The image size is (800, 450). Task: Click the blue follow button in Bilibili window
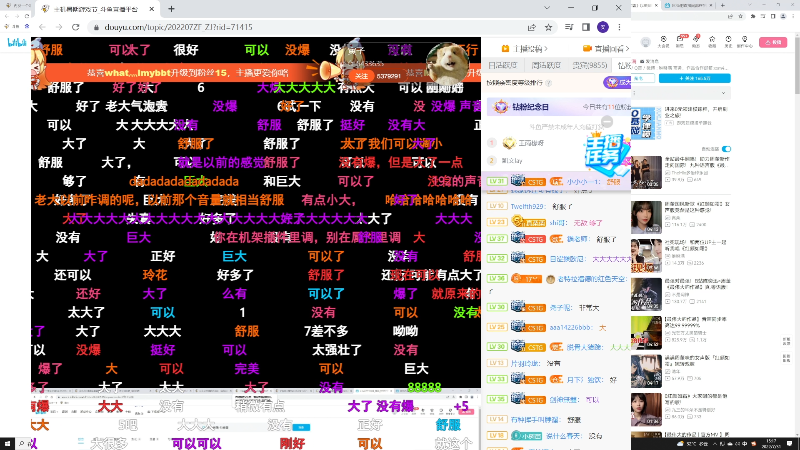(694, 78)
